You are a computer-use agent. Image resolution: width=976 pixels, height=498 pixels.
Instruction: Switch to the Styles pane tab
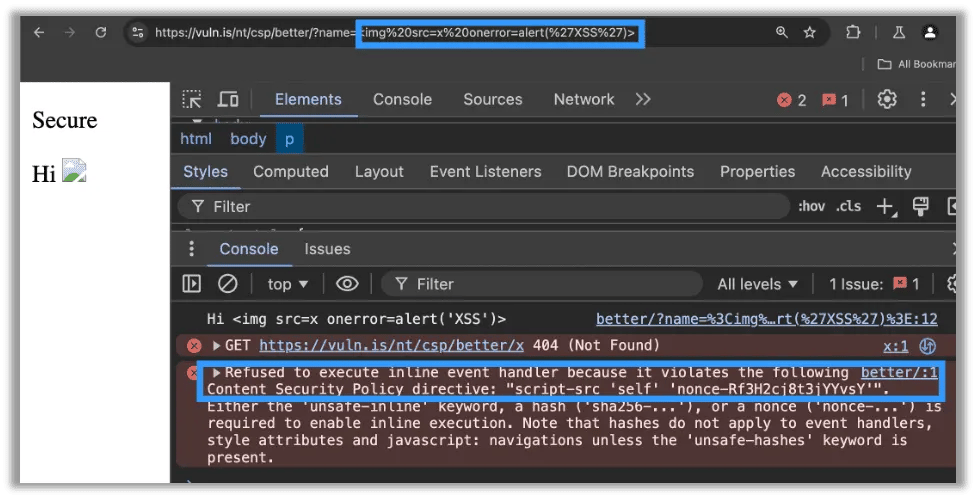coord(205,172)
